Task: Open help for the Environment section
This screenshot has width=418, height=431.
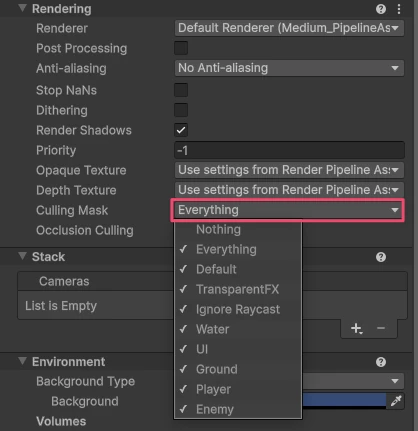Action: 381,362
